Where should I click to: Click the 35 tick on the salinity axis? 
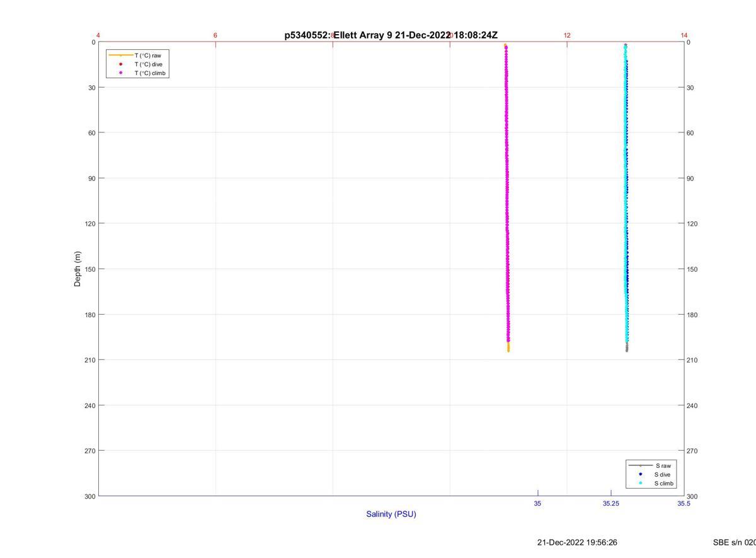pyautogui.click(x=537, y=504)
